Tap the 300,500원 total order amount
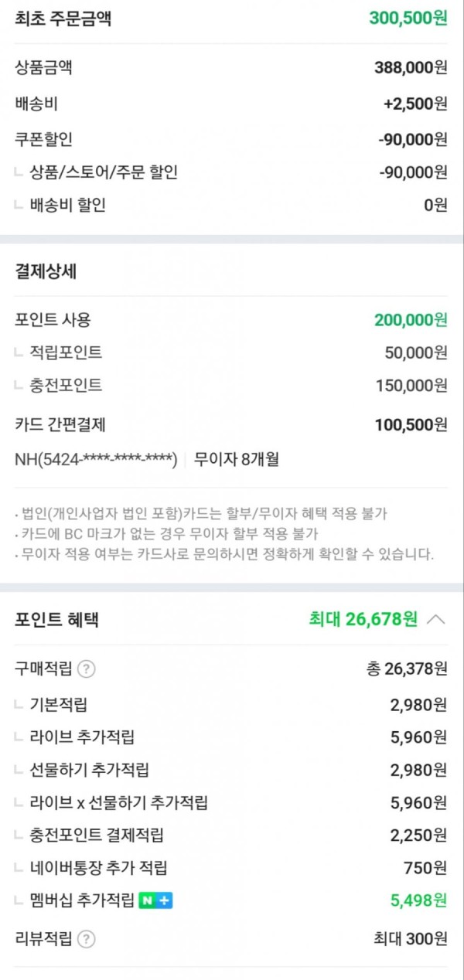 408,19
